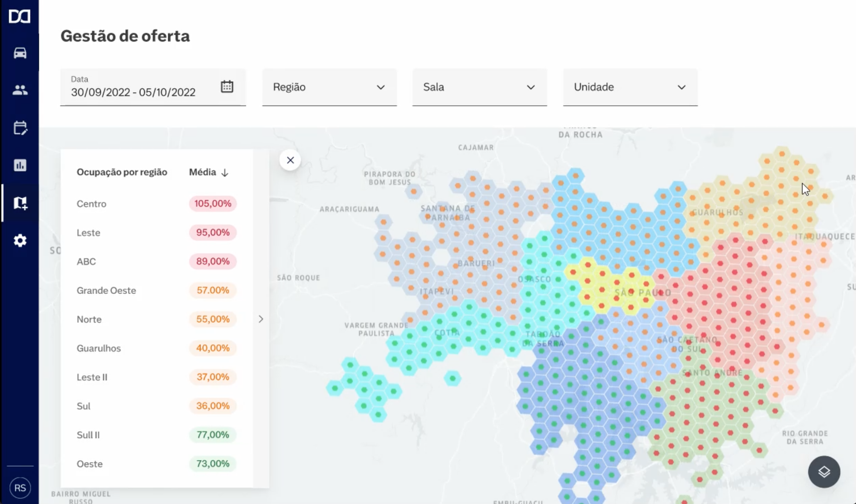
Task: Collapse the side panel with the chevron arrow
Action: pos(261,319)
